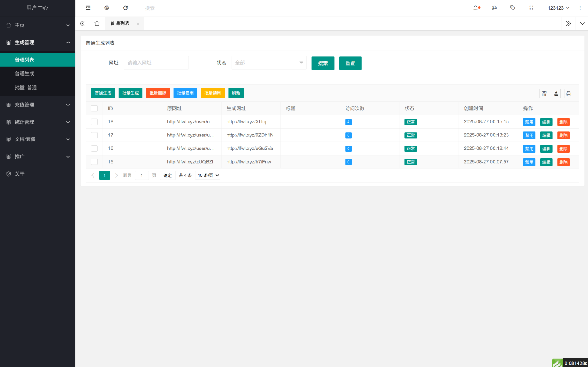Open the column filter grid icon
588x367 pixels.
click(544, 93)
